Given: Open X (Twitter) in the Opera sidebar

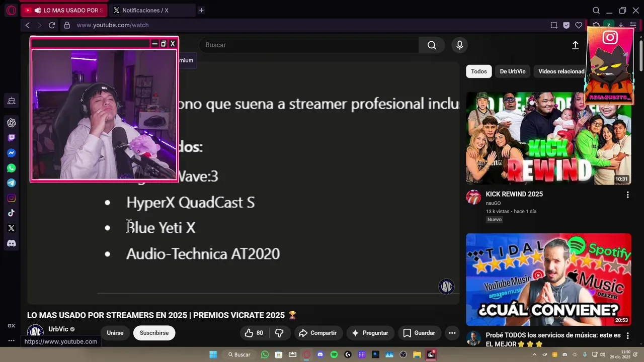Looking at the screenshot, I should click(11, 228).
